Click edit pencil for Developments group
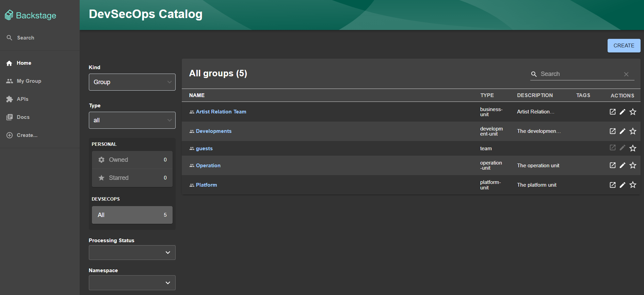This screenshot has height=295, width=644. click(622, 131)
